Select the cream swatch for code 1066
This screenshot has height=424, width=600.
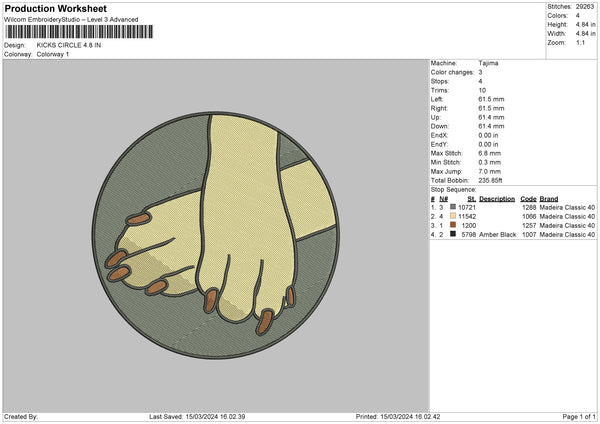coord(453,216)
